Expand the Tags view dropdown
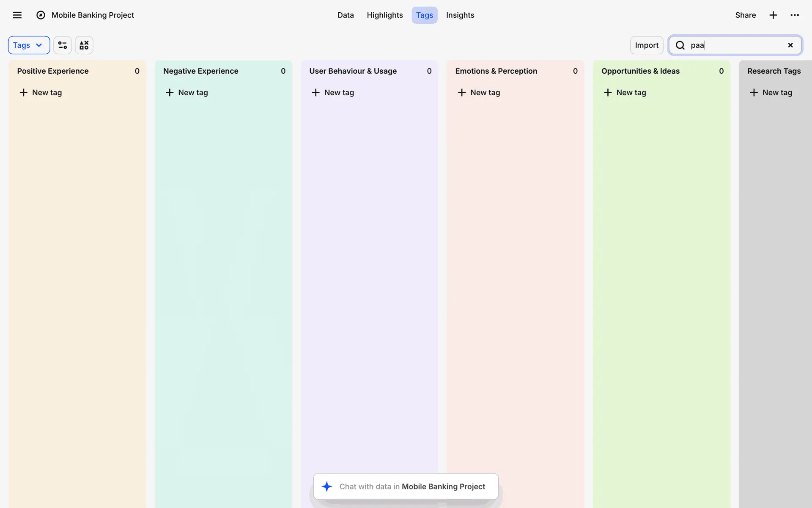Image resolution: width=812 pixels, height=508 pixels. 29,45
